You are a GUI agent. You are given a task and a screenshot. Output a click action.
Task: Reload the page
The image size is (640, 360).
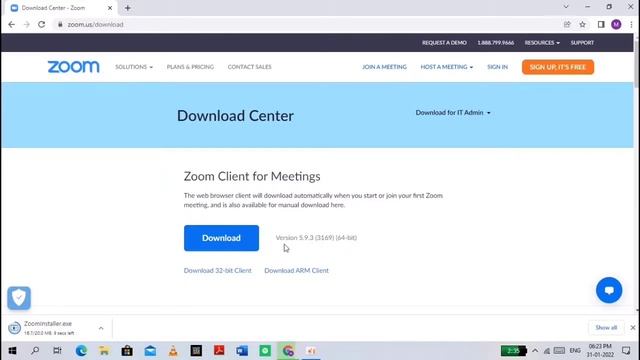point(42,24)
